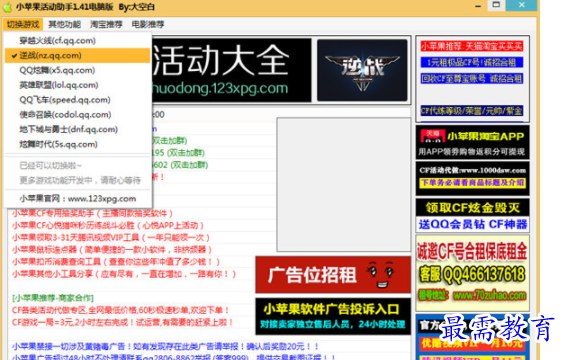
Task: Click the smiley face on 广告位招租
Action: [381, 275]
